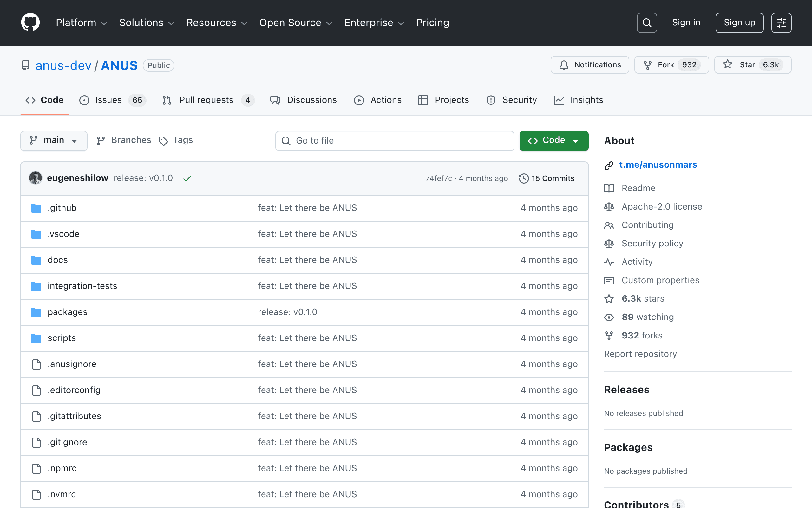Focus the Go to file search field
The width and height of the screenshot is (812, 508).
click(395, 141)
